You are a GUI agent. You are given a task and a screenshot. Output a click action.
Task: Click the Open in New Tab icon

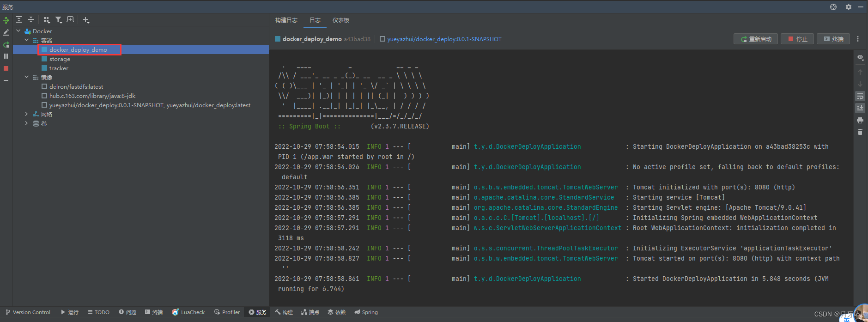coord(70,20)
